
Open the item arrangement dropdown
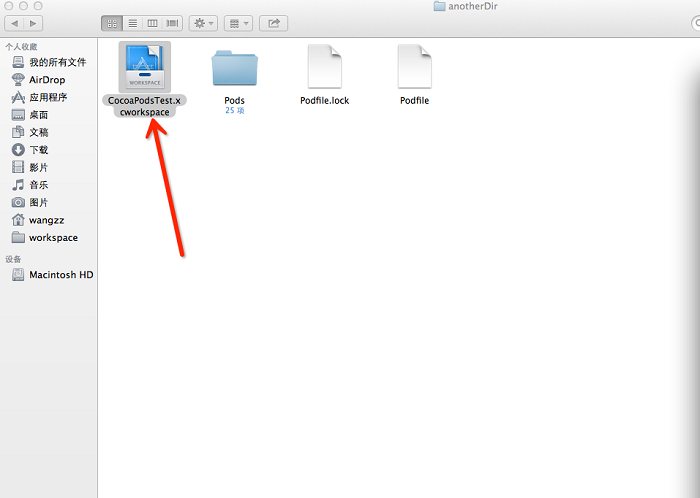pyautogui.click(x=238, y=23)
